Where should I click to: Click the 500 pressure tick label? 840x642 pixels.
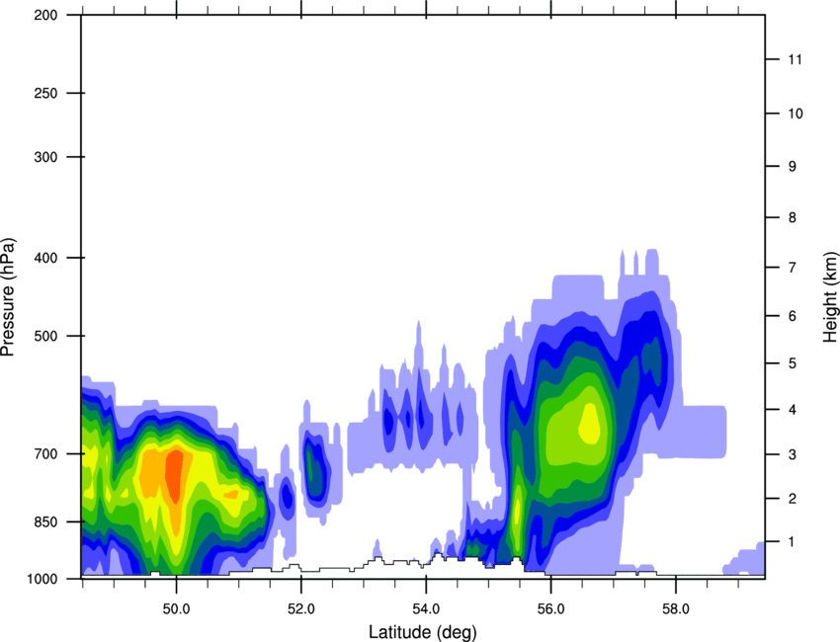[45, 336]
